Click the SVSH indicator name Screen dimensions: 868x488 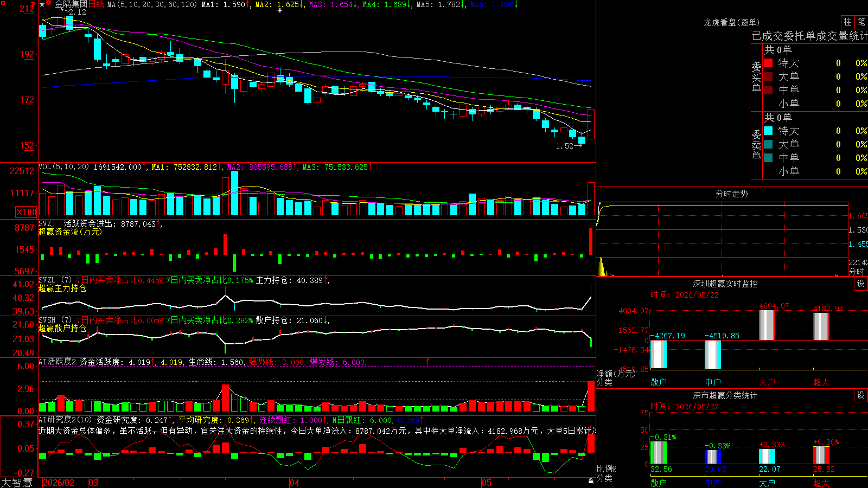(x=47, y=320)
